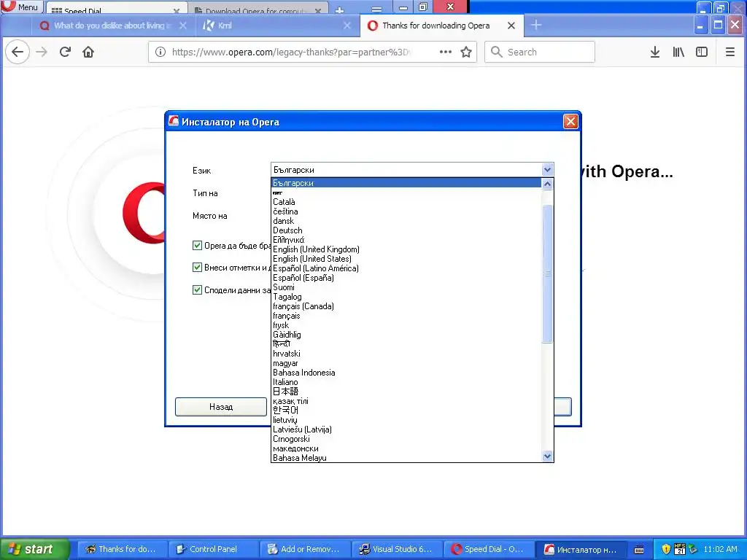Image resolution: width=747 pixels, height=560 pixels.
Task: Click the address bar URL field
Action: point(290,52)
